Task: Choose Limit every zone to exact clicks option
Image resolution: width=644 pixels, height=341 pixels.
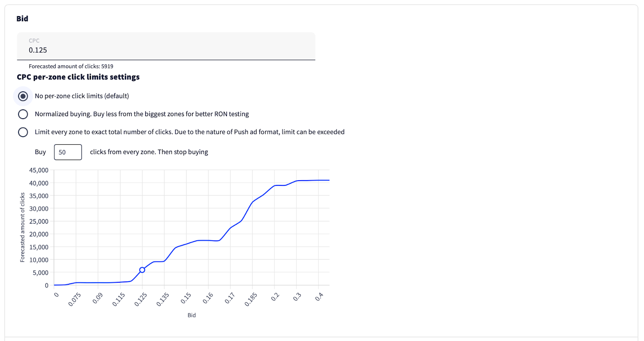Action: pos(23,132)
